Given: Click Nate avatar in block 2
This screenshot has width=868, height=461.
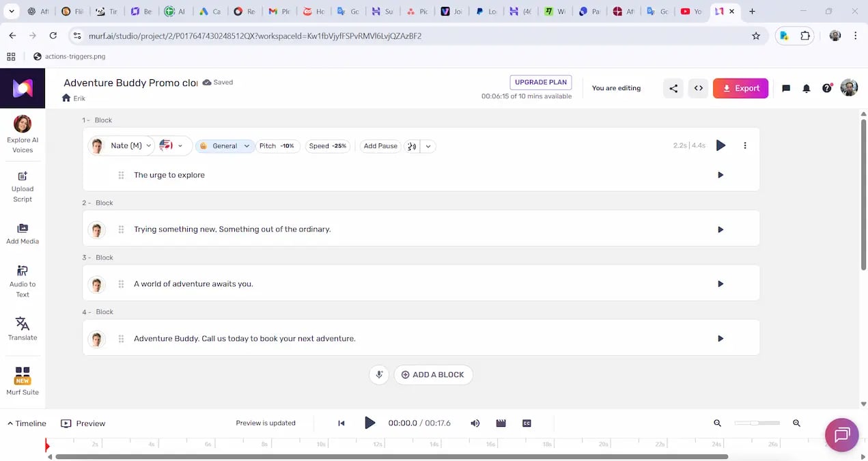Looking at the screenshot, I should pos(97,229).
